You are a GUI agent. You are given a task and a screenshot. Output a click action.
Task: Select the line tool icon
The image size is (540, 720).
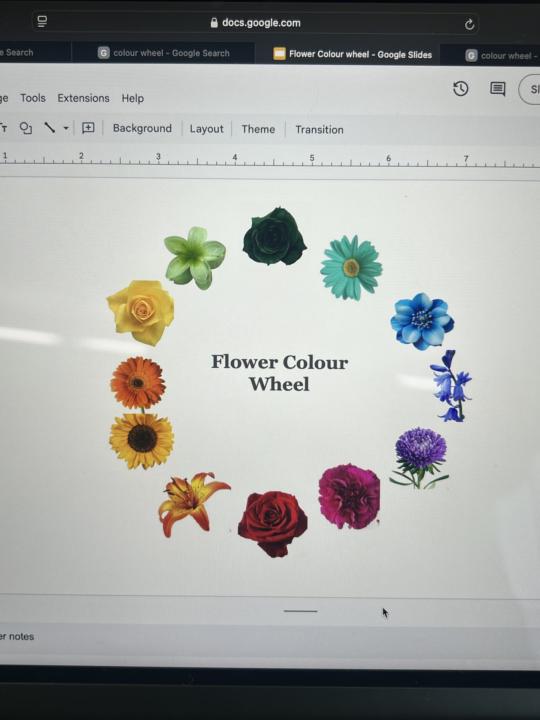50,127
